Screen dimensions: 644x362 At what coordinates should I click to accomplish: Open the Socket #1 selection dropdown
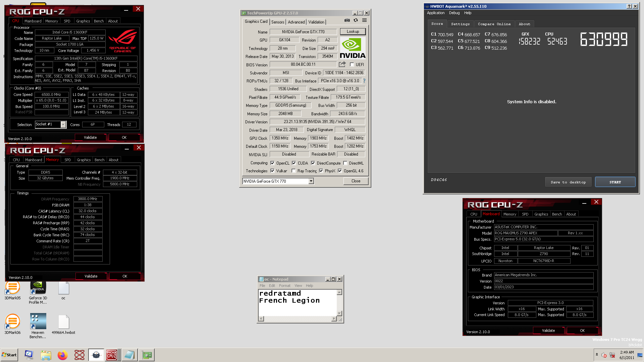(x=63, y=124)
